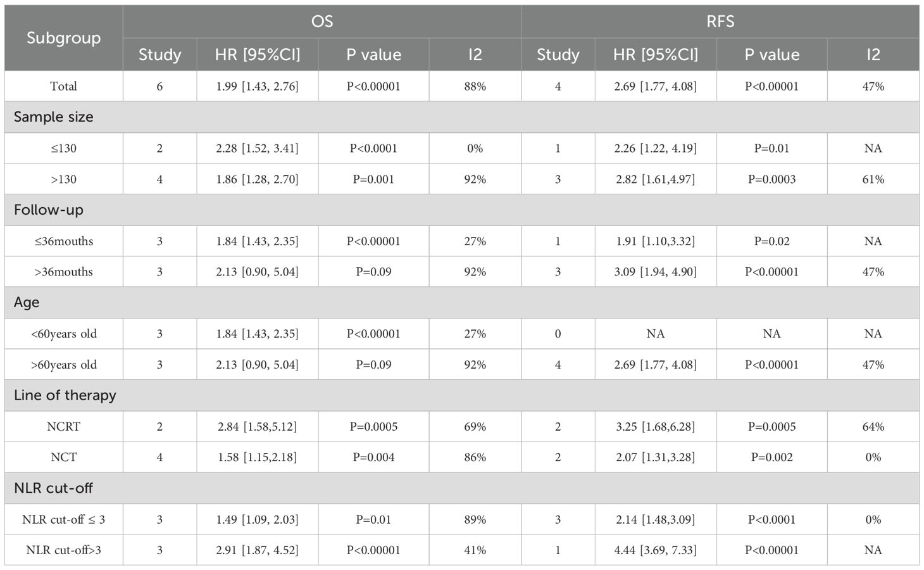
Task: Click the Age section heading
Action: (x=27, y=302)
